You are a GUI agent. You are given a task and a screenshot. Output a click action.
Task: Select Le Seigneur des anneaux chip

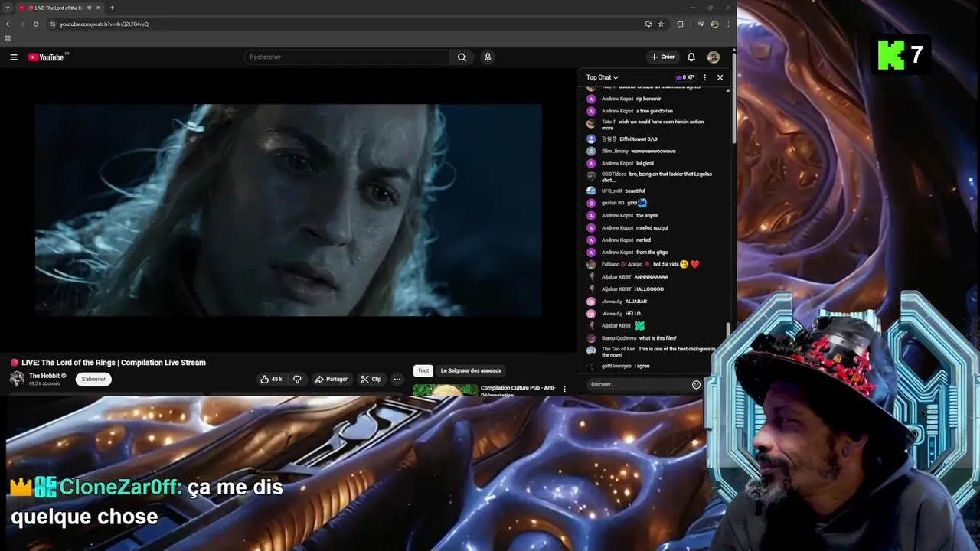tap(471, 370)
